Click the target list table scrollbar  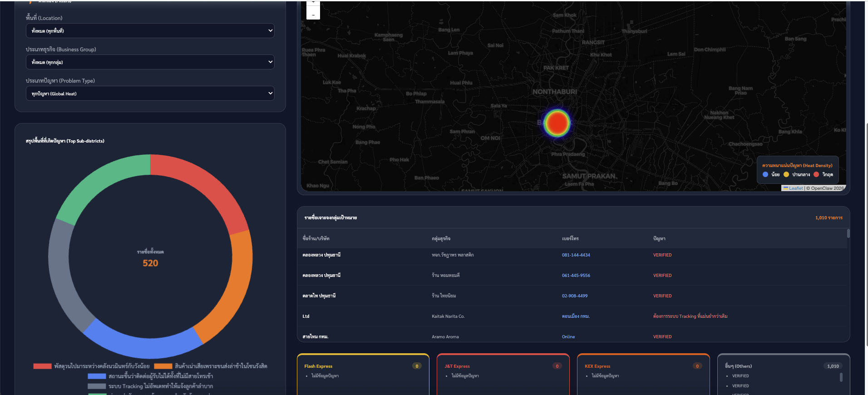pyautogui.click(x=848, y=233)
